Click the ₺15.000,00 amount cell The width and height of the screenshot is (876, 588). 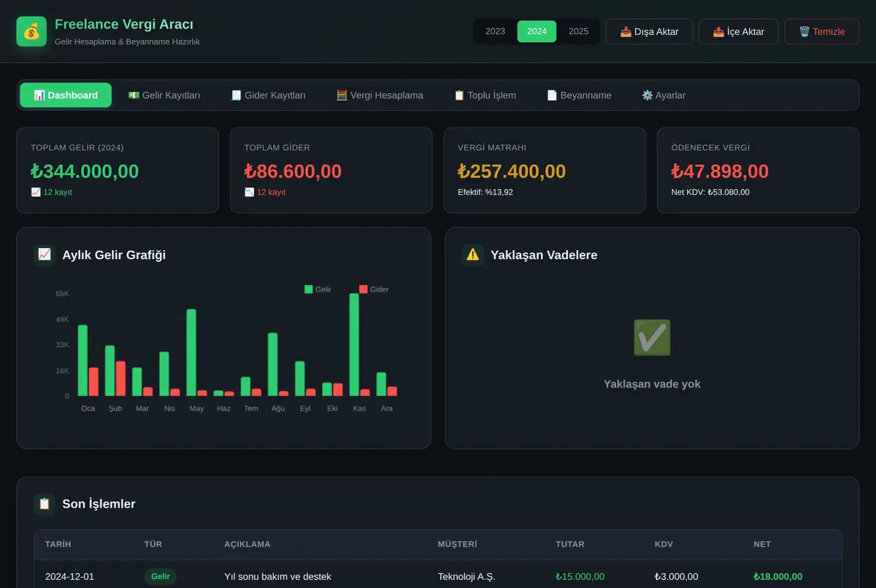click(580, 576)
